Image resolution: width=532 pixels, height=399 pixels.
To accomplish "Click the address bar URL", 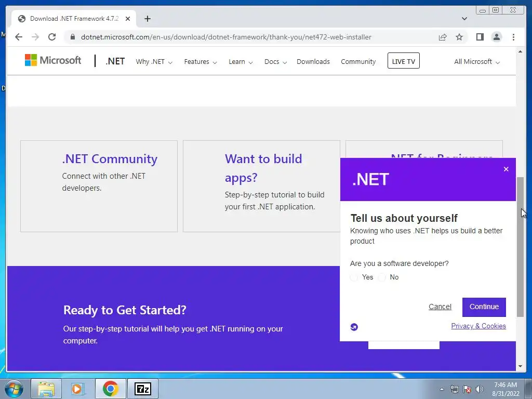I will [x=226, y=37].
